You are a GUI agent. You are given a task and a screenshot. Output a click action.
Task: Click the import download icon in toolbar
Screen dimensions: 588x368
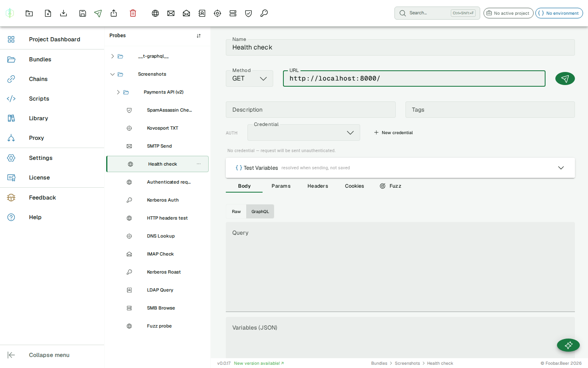[63, 13]
